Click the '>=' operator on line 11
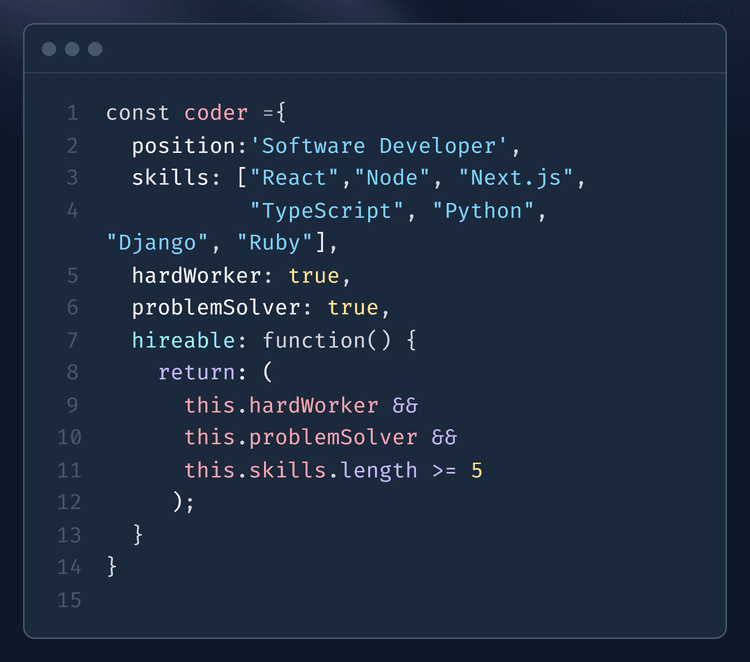Screen dimensions: 750x662 click(x=444, y=471)
